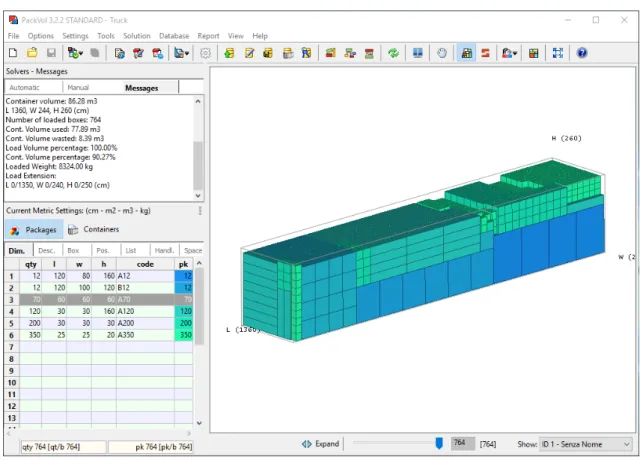Click the blue pk color cell for A12
Viewport: 640px width, 460px height.
click(184, 276)
